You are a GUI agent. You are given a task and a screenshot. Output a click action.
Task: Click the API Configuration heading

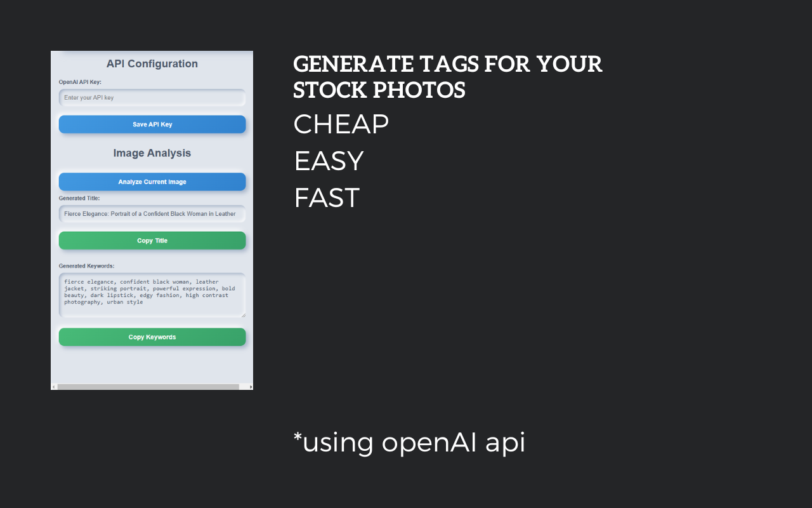point(152,63)
